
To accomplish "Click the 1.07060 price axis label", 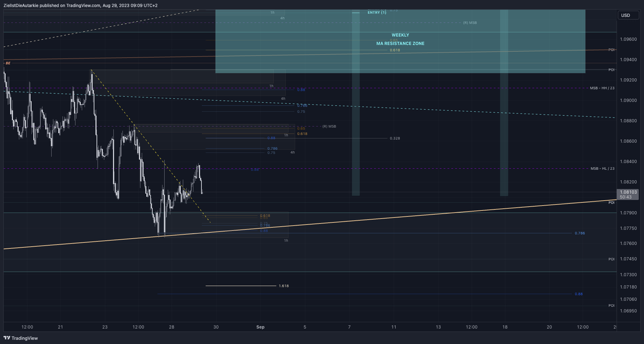I will point(628,299).
